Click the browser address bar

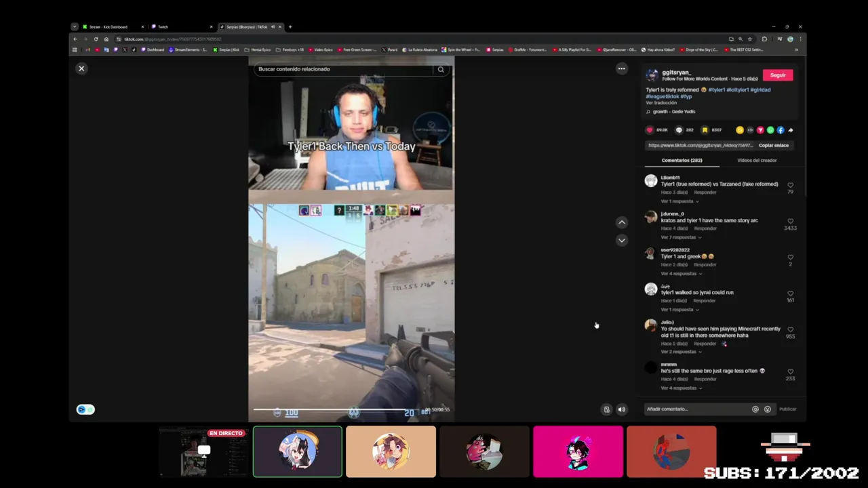click(x=420, y=39)
